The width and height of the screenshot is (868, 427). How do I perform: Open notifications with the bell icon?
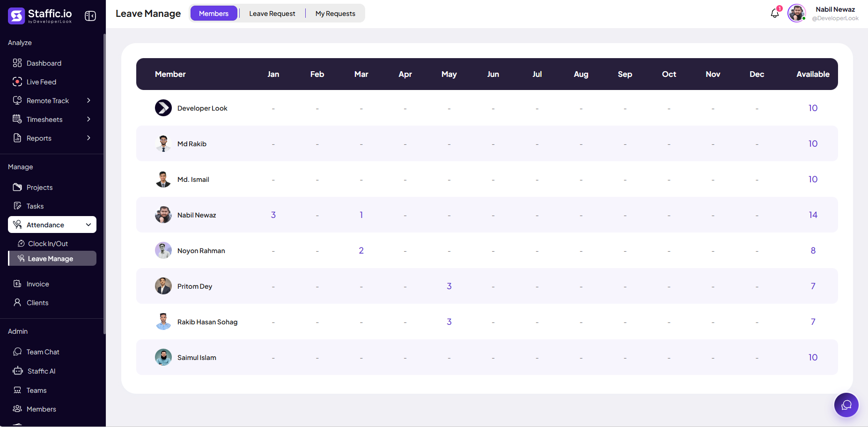pos(775,13)
